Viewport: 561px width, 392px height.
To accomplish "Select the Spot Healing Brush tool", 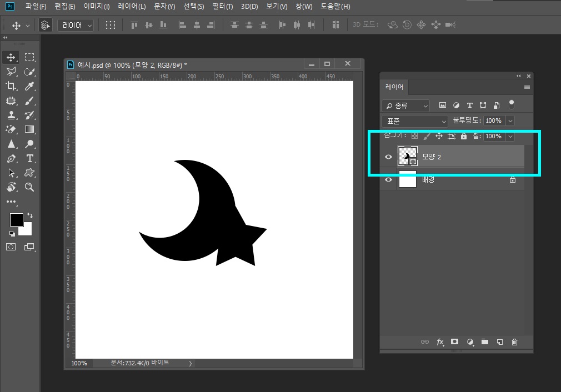I will [x=11, y=100].
